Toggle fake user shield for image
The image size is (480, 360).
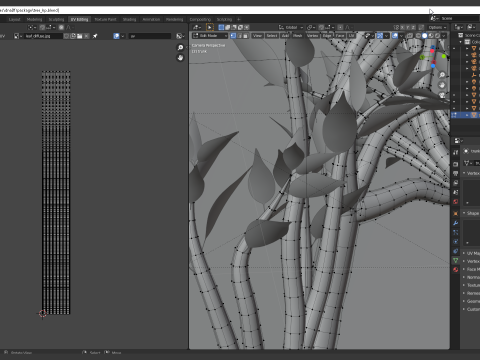[66, 36]
